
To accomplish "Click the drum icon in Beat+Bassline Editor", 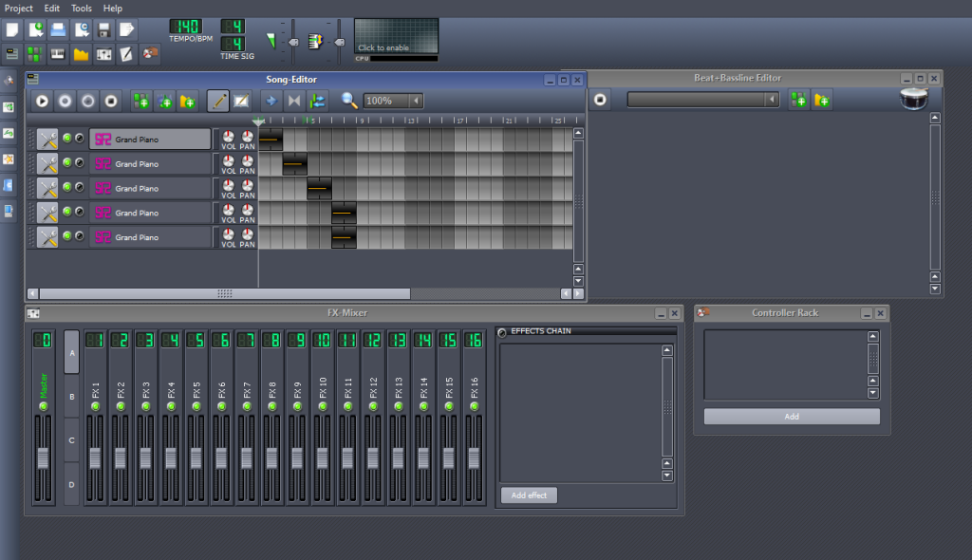I will click(x=913, y=99).
